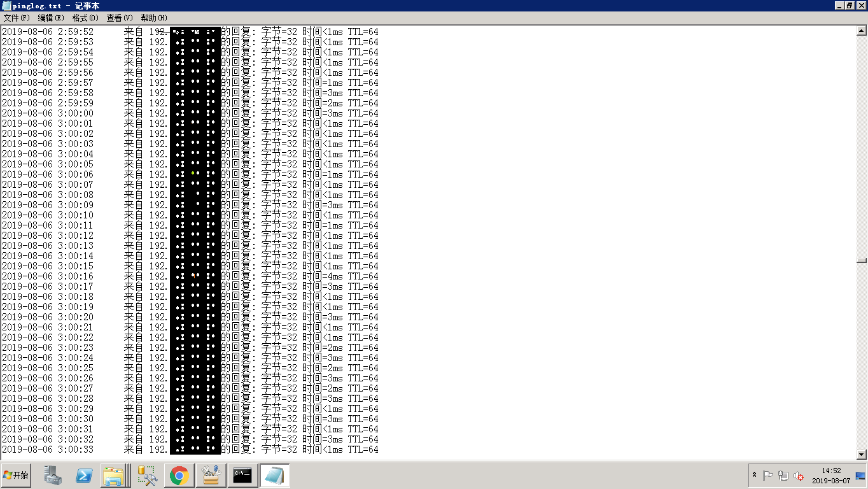The width and height of the screenshot is (868, 489).
Task: Click timestamp 2019-08-06 3:00:06
Action: tap(48, 174)
